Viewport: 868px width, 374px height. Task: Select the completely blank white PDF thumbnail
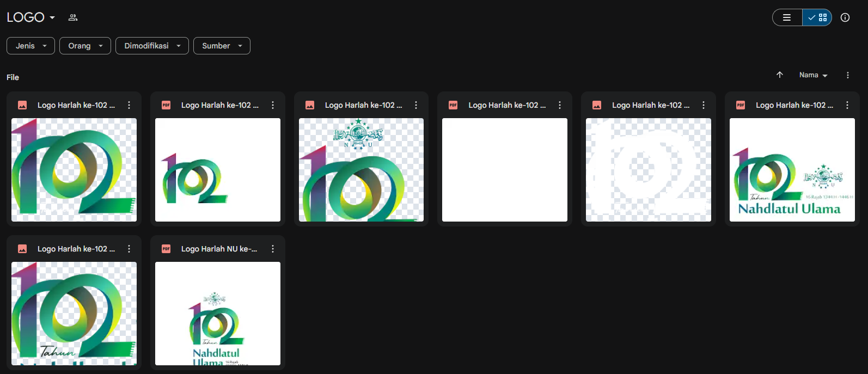point(505,170)
